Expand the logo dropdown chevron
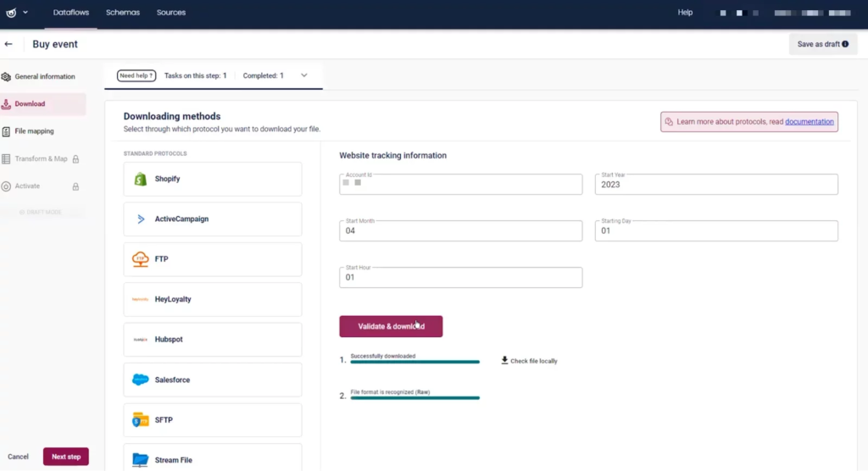 (25, 12)
